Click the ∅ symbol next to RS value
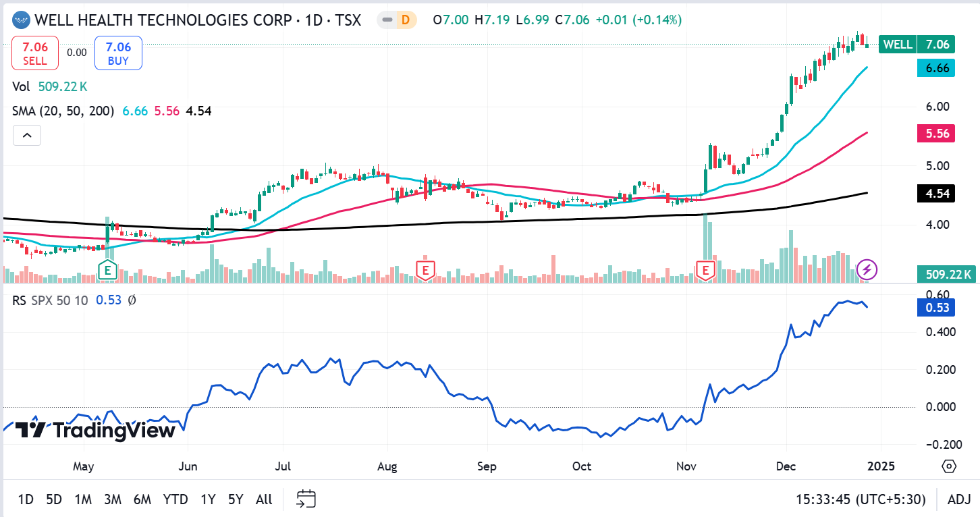Screen dimensions: 980x517 pyautogui.click(x=132, y=300)
